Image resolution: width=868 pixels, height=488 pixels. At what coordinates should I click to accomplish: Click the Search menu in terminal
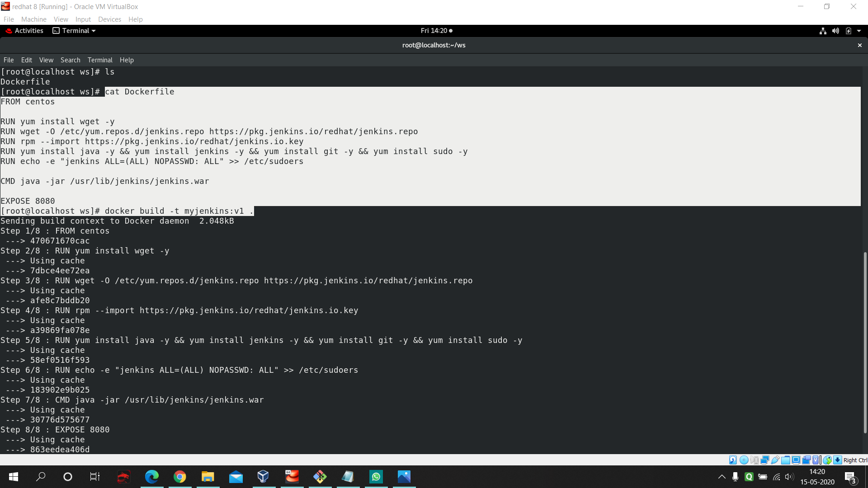(71, 60)
